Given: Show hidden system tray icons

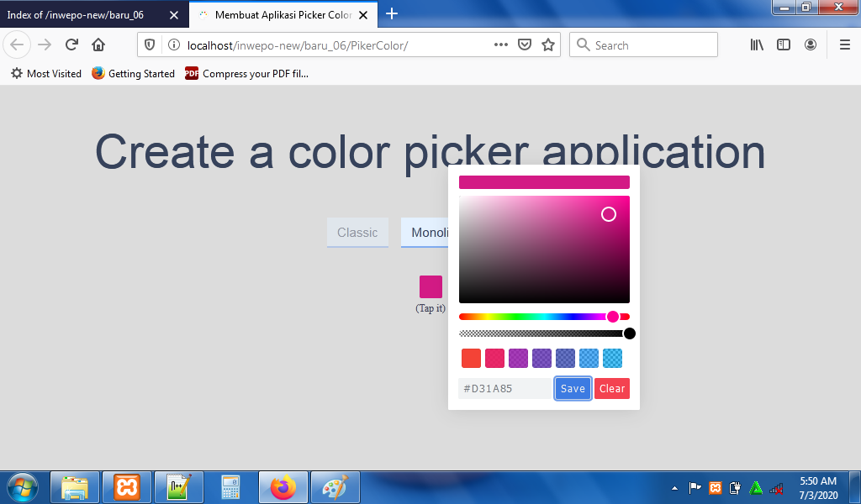Looking at the screenshot, I should pos(674,488).
